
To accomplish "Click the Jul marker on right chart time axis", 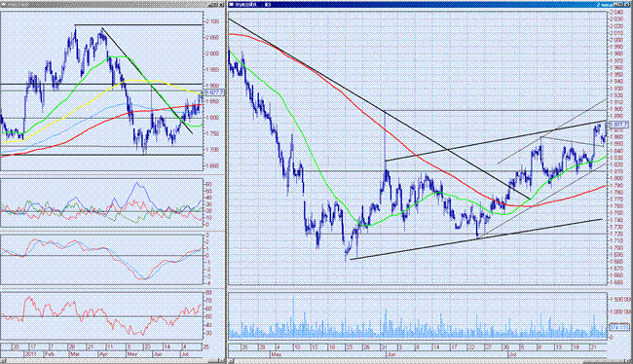I will point(512,354).
